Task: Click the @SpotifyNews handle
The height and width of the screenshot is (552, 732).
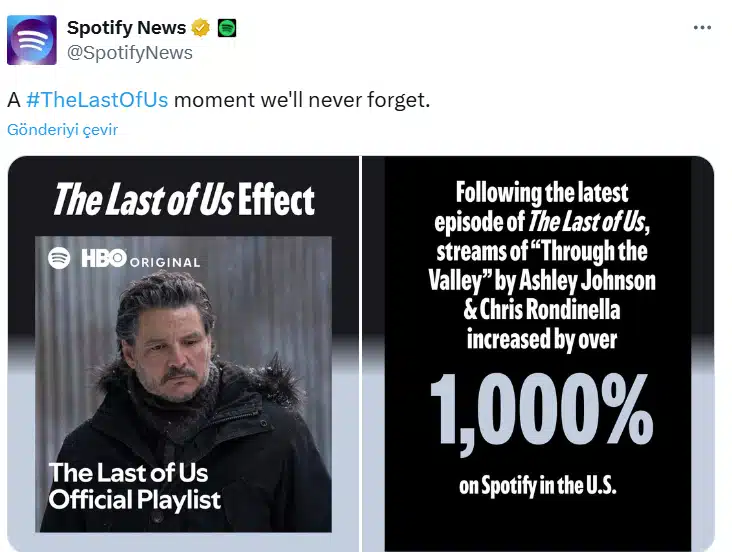Action: (130, 52)
